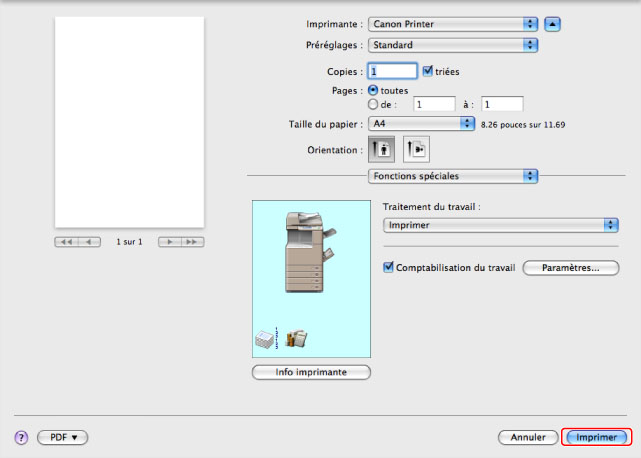Select the toutes pages radio button
641x458 pixels.
click(x=373, y=89)
